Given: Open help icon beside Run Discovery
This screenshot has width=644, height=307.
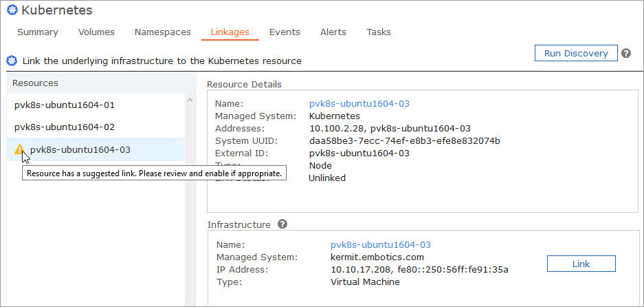Looking at the screenshot, I should pyautogui.click(x=625, y=53).
